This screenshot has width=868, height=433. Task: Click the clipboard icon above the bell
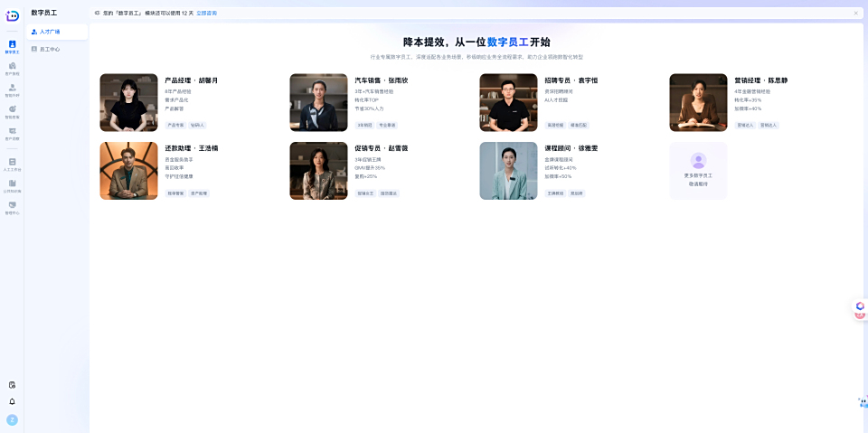12,384
